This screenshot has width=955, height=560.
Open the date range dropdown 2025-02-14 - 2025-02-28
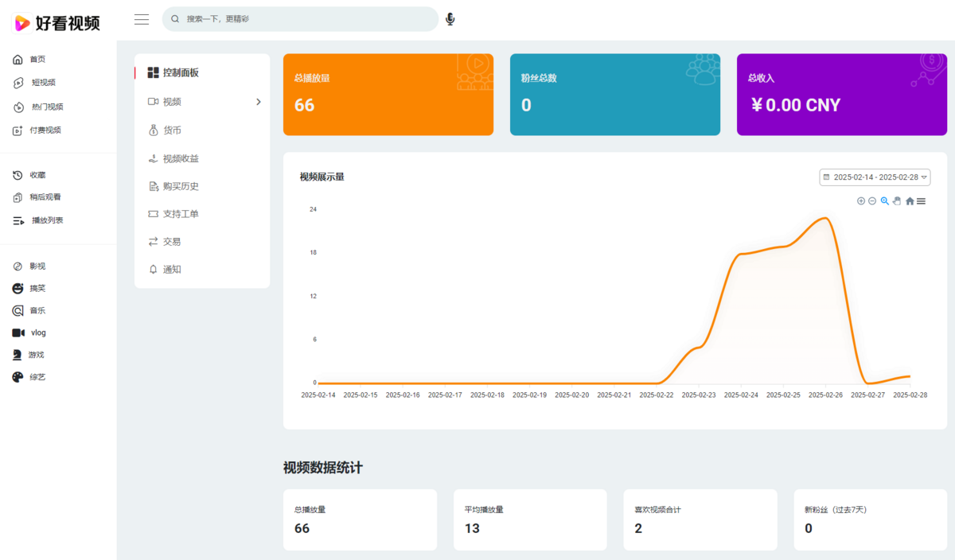875,177
